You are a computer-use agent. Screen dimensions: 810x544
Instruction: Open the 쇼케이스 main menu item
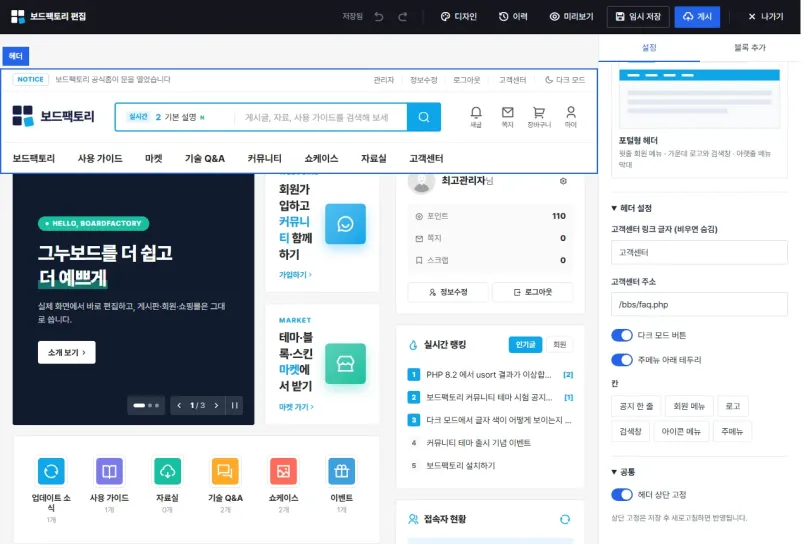(x=321, y=158)
